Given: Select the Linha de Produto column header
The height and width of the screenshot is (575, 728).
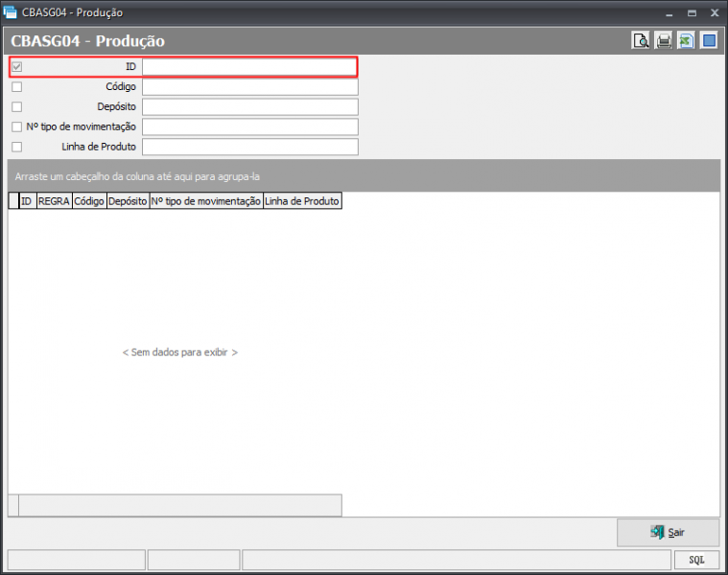Looking at the screenshot, I should pyautogui.click(x=302, y=201).
